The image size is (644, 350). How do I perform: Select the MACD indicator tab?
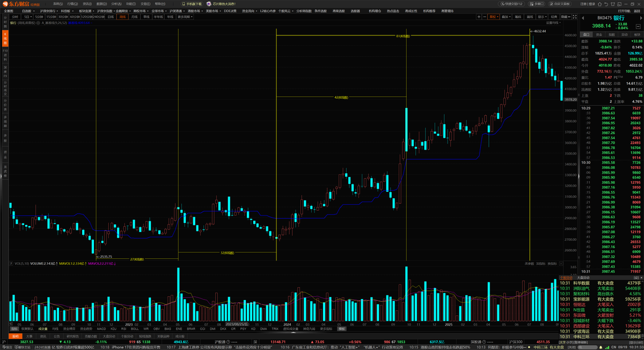point(101,329)
